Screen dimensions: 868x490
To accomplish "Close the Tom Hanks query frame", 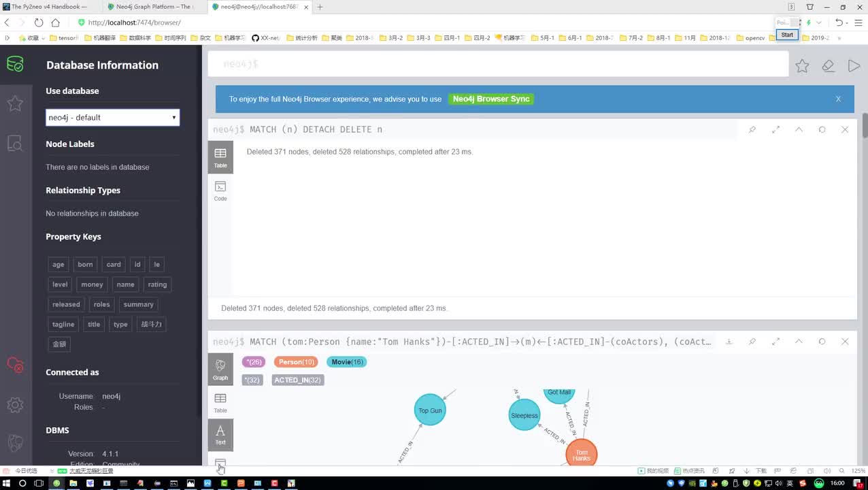I will coord(845,342).
